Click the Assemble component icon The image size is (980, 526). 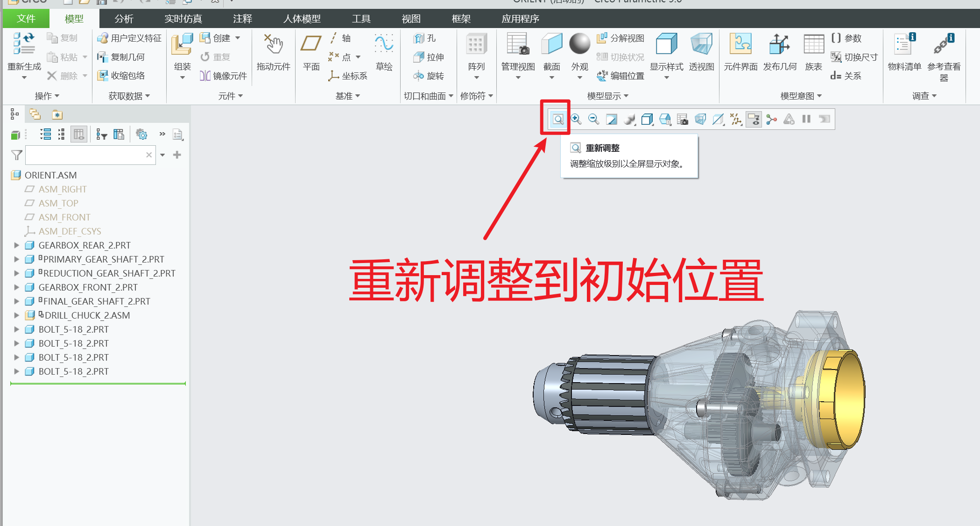182,44
